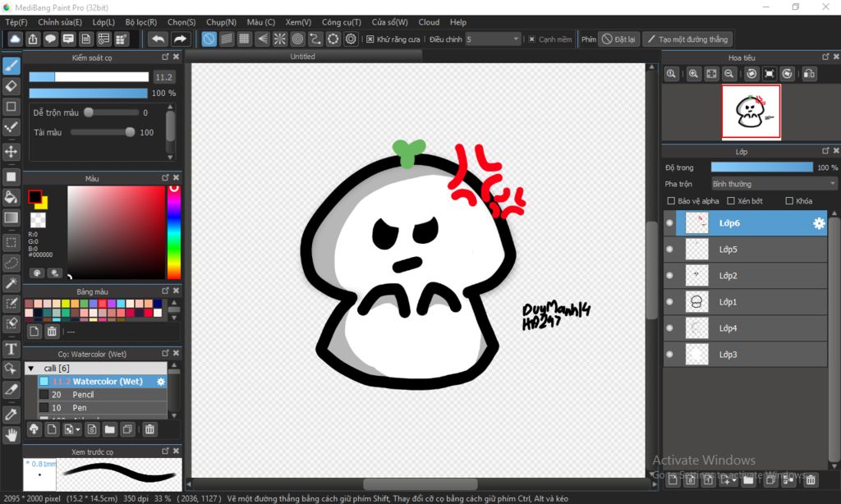Open add-brush dropdown arrow in brush panel

(x=78, y=430)
